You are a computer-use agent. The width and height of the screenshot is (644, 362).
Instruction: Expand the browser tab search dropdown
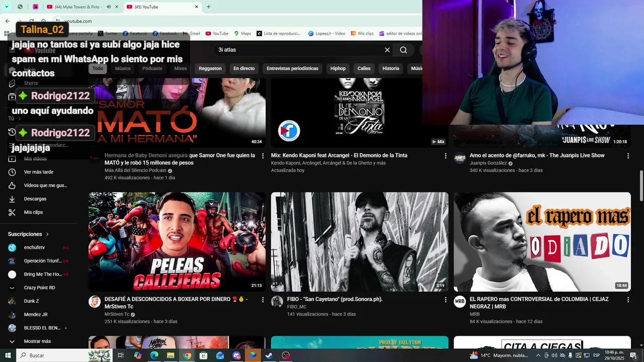[7, 7]
